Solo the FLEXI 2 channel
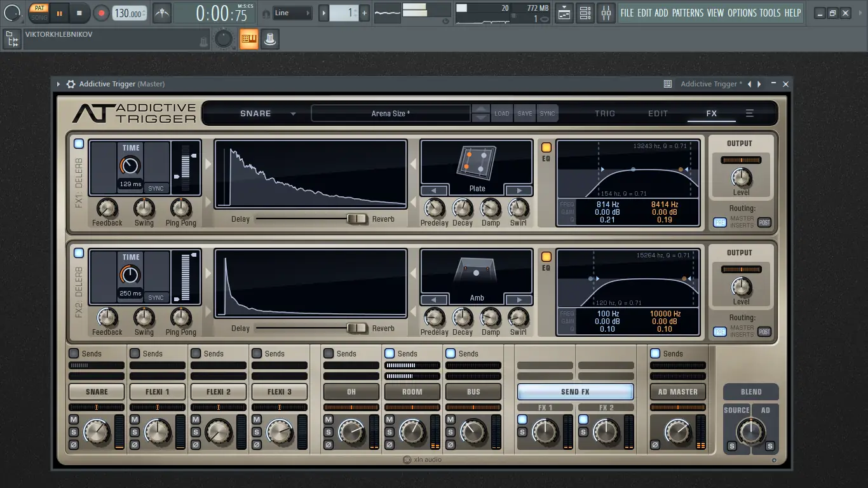The width and height of the screenshot is (868, 488). 196,432
